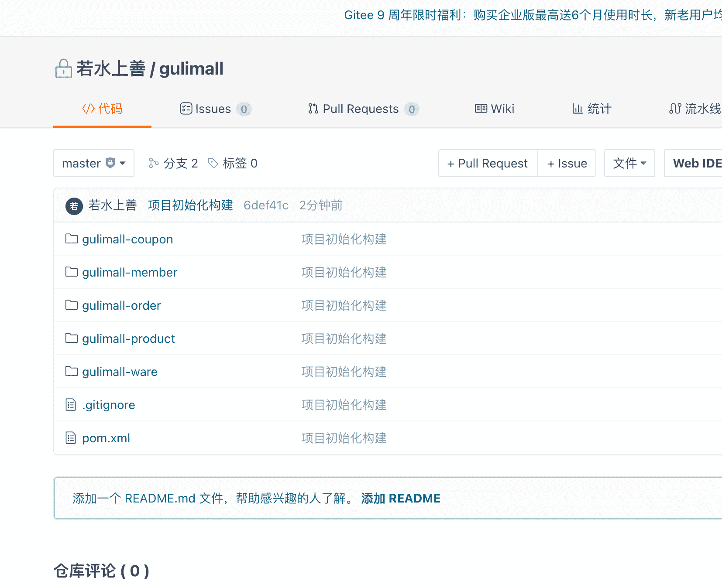Switch to the Wiki tab
The height and width of the screenshot is (588, 722).
point(495,109)
